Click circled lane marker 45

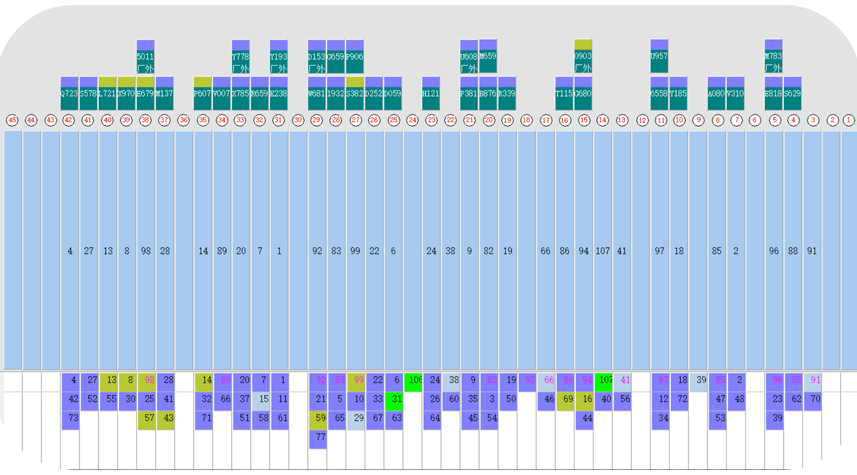point(12,120)
